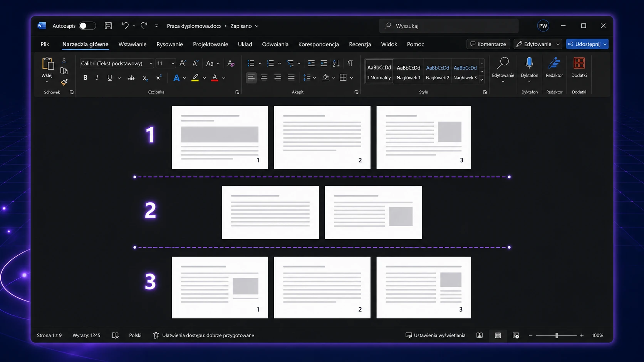Viewport: 644px width, 362px height.
Task: Apply the Nagłówek 1 style
Action: [x=408, y=72]
